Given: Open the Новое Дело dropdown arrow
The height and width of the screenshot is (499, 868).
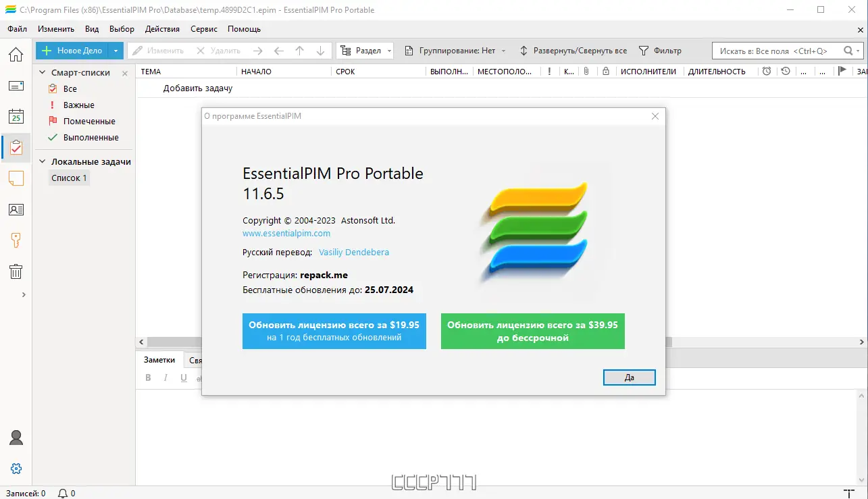Looking at the screenshot, I should click(114, 50).
